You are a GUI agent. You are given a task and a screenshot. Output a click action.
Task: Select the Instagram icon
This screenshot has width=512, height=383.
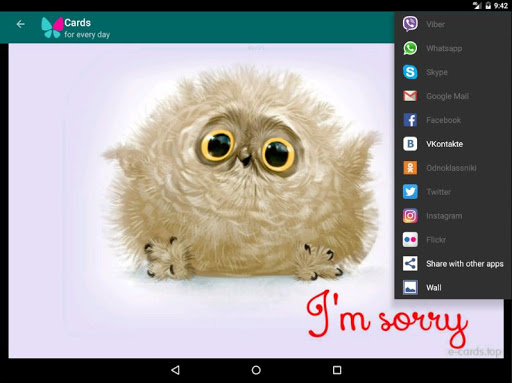[x=410, y=216]
